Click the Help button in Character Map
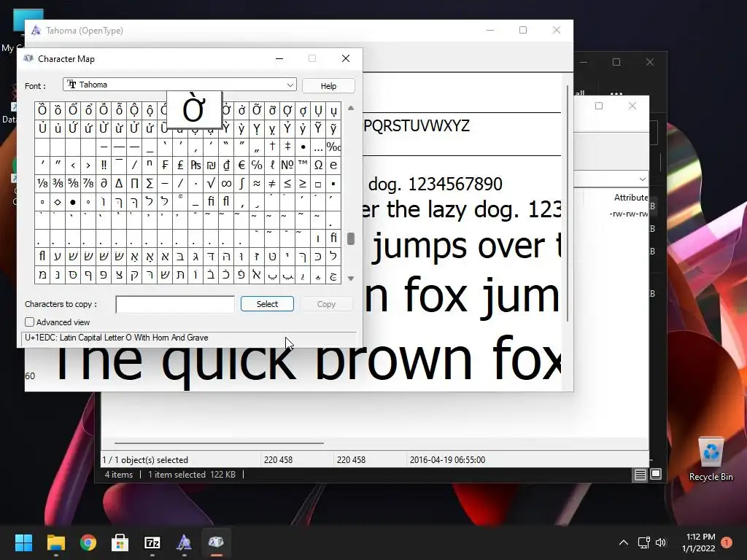The image size is (747, 560). coord(328,86)
